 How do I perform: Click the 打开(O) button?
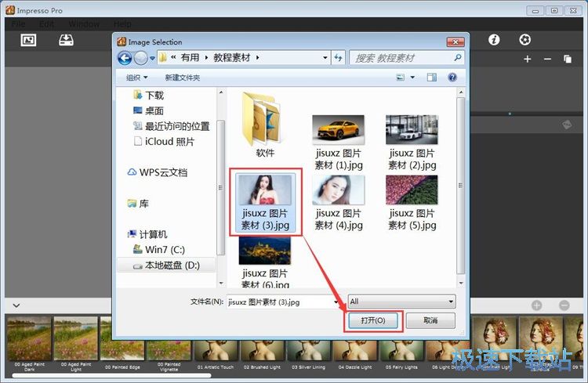pos(372,320)
